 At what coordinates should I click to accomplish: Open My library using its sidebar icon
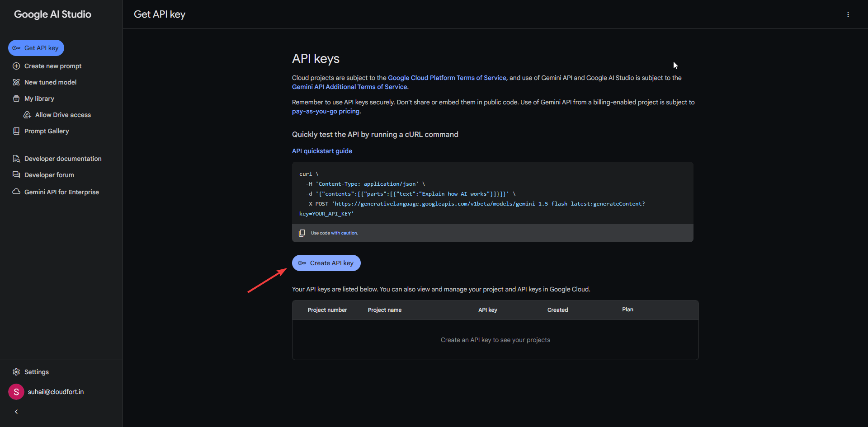(16, 99)
